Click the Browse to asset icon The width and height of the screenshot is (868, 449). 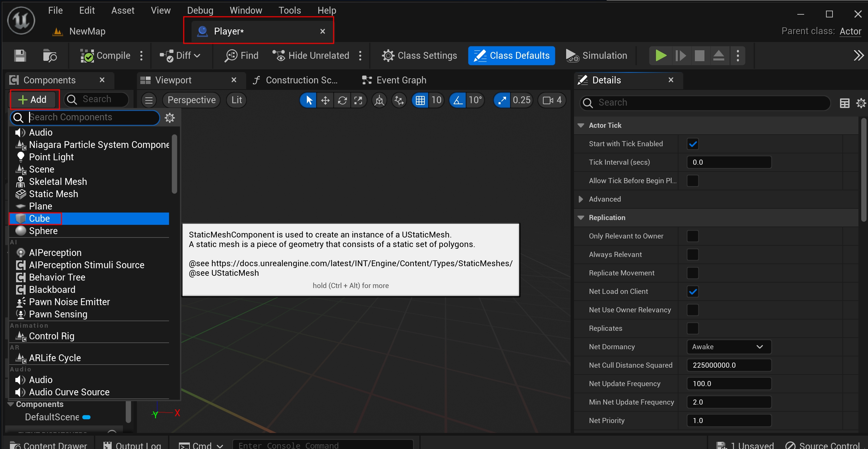(x=50, y=55)
